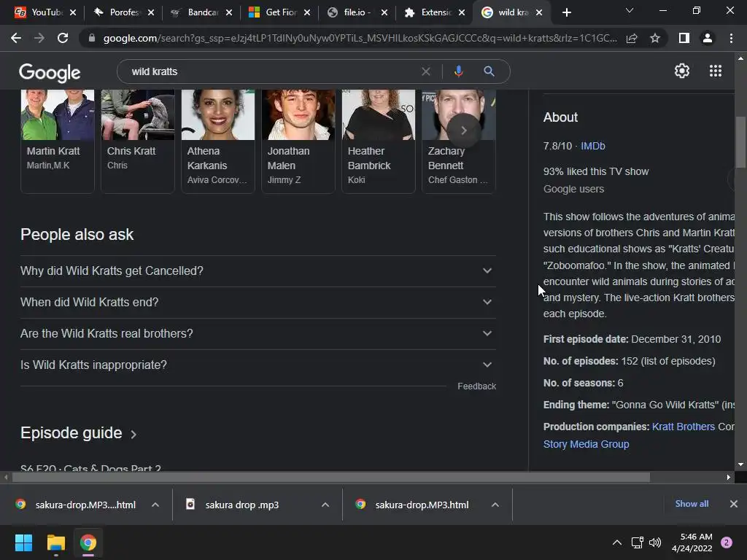Open Jonathan Malen cast card
This screenshot has width=747, height=560.
click(x=298, y=141)
